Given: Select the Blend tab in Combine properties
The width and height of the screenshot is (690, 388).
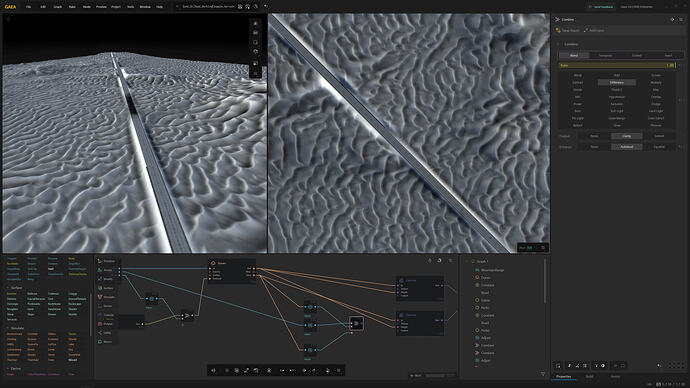Looking at the screenshot, I should coord(574,55).
